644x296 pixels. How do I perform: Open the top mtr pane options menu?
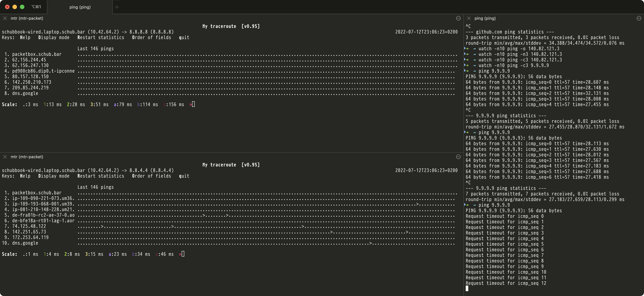[x=458, y=18]
